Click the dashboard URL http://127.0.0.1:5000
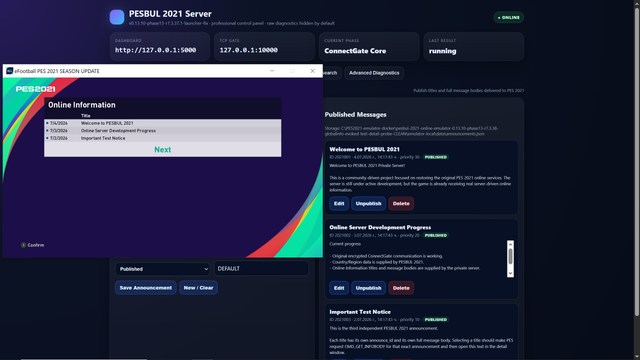This screenshot has width=640, height=360. 156,50
